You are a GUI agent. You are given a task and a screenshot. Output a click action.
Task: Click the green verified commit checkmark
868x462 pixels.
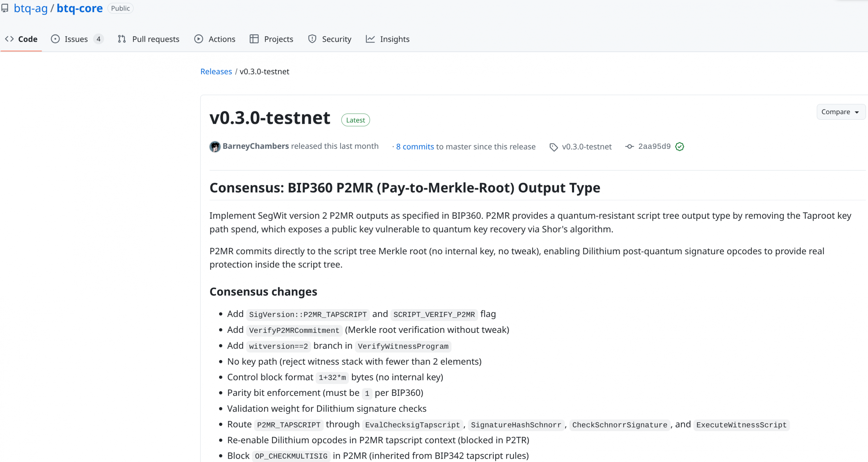[679, 146]
